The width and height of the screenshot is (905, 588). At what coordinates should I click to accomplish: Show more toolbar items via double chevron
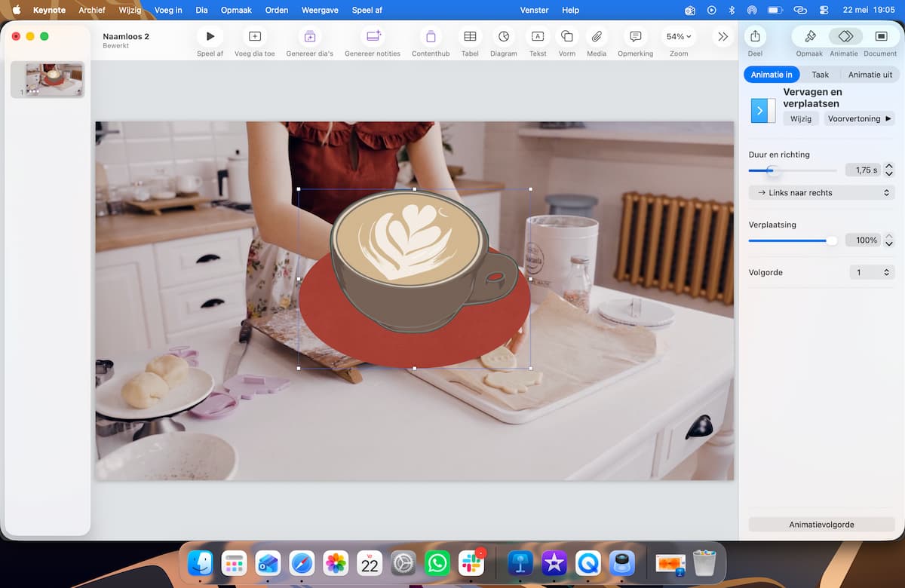[722, 36]
